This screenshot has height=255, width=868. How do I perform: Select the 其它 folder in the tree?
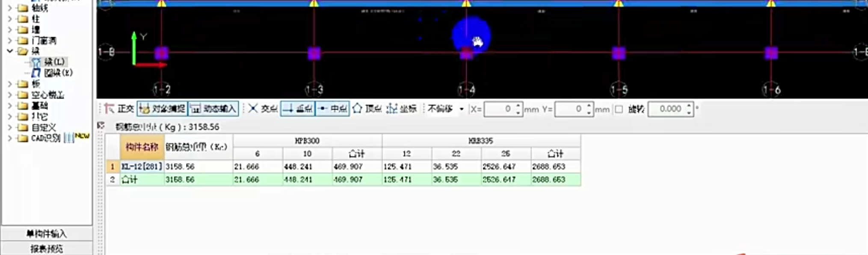click(39, 116)
